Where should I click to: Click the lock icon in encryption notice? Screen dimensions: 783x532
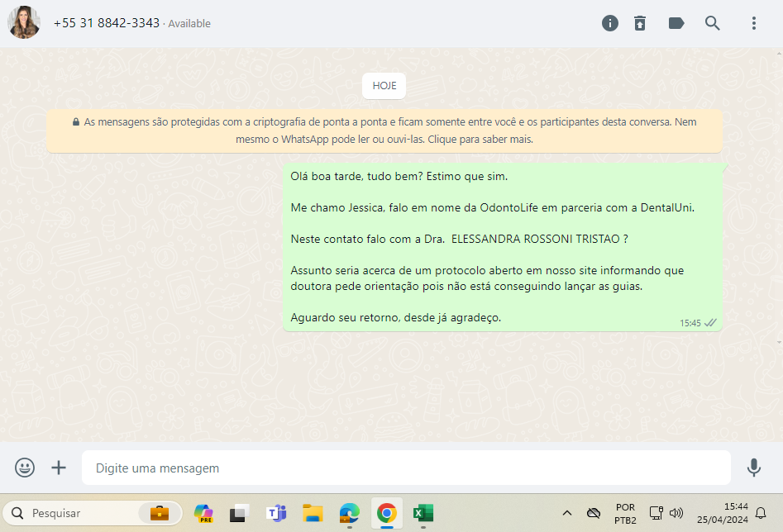[x=76, y=121]
